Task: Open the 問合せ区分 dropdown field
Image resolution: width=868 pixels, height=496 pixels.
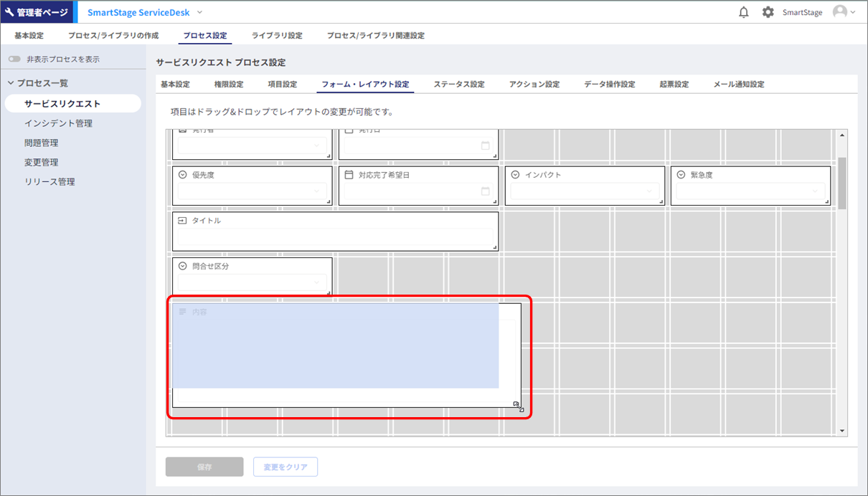Action: pos(252,283)
